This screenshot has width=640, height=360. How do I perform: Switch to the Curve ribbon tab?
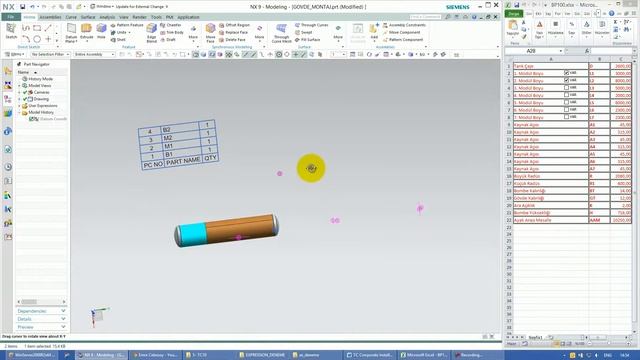71,17
